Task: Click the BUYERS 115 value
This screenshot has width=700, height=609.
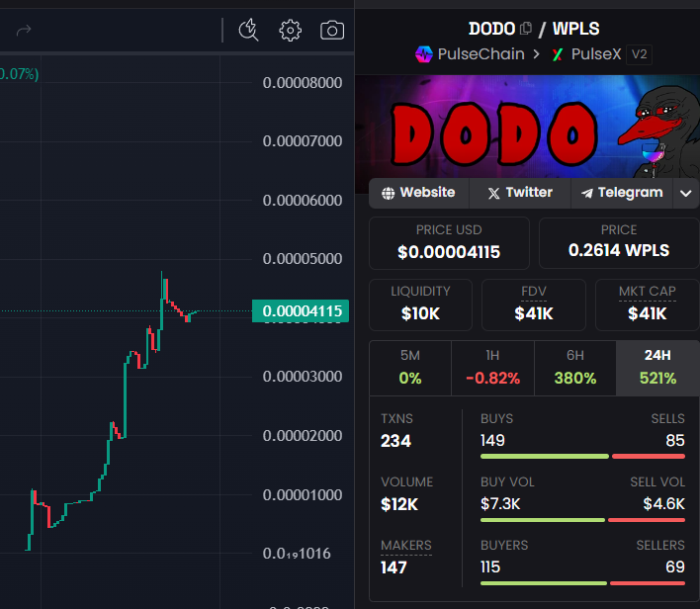Action: point(490,567)
